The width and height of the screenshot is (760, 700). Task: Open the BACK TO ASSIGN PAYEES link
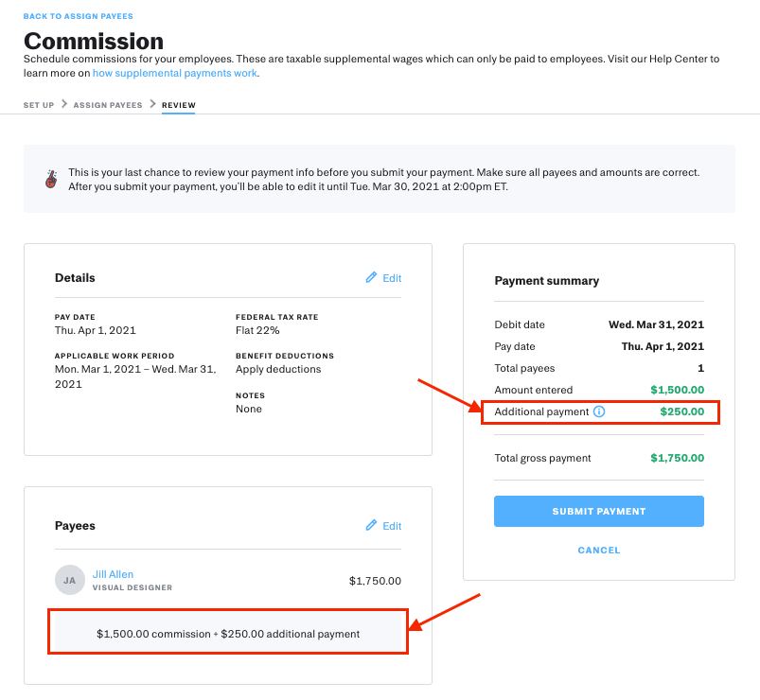79,16
